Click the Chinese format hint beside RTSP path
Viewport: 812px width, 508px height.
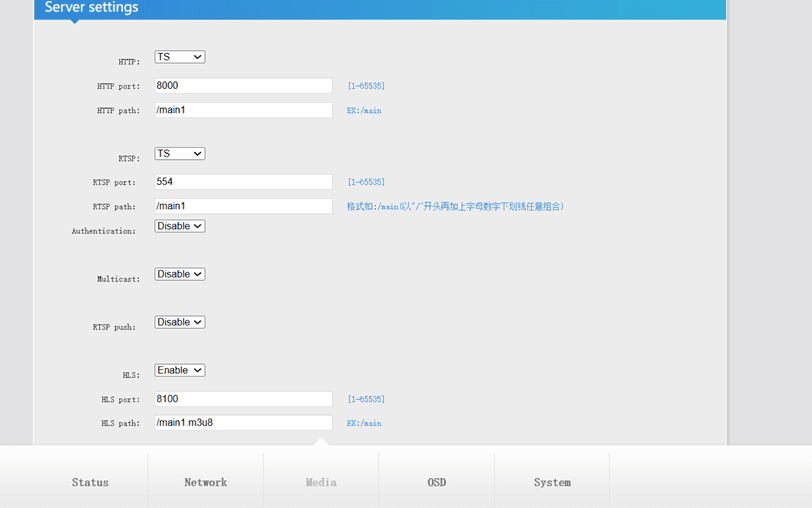(x=455, y=207)
